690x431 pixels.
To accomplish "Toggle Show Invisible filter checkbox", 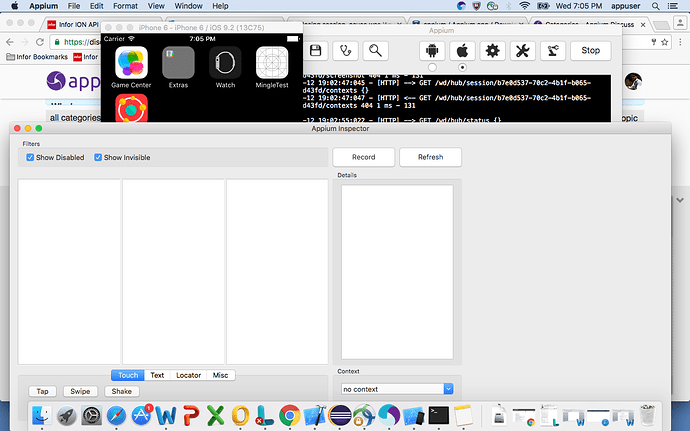I will (98, 157).
